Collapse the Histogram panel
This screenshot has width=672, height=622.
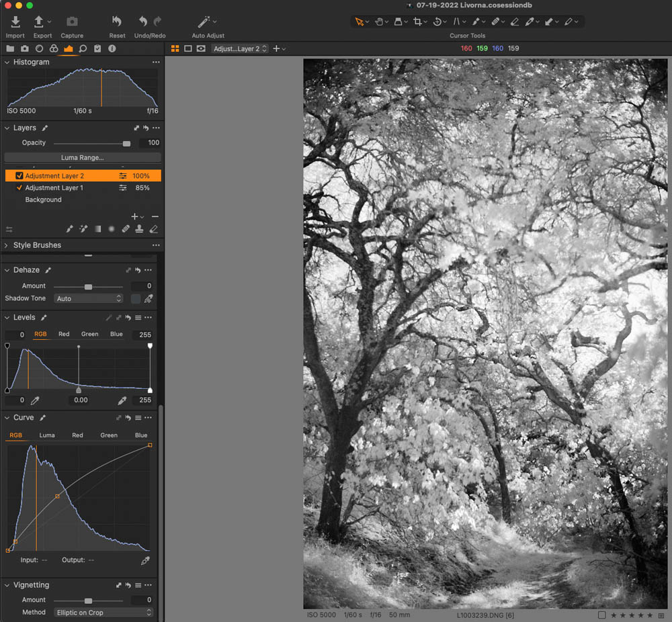pos(7,62)
